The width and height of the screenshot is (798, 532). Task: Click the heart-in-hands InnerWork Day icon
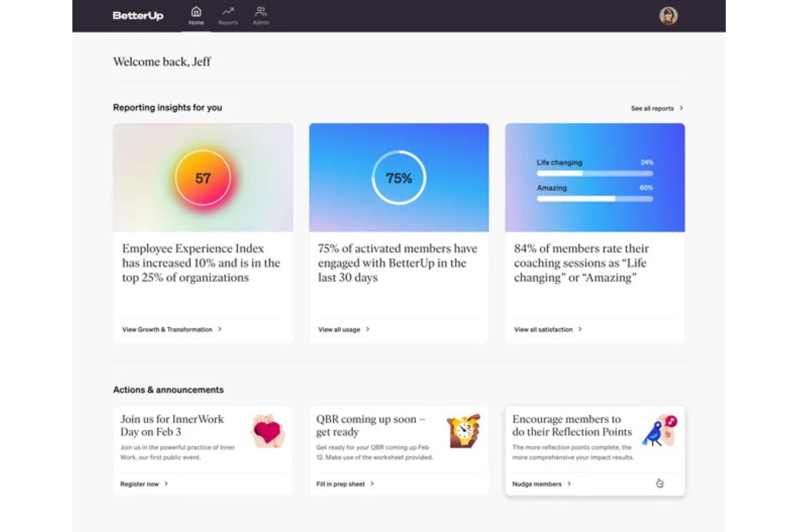coord(268,431)
